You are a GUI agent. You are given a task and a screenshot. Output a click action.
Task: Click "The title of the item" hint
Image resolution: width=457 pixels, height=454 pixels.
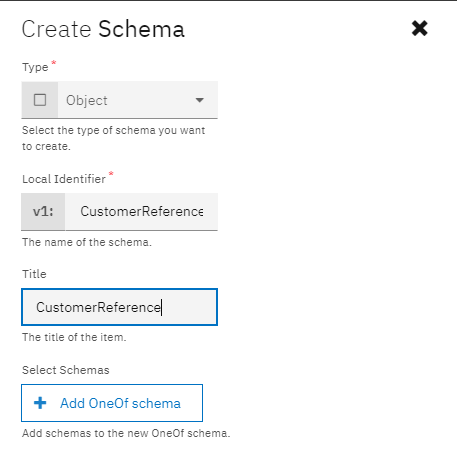click(x=74, y=337)
